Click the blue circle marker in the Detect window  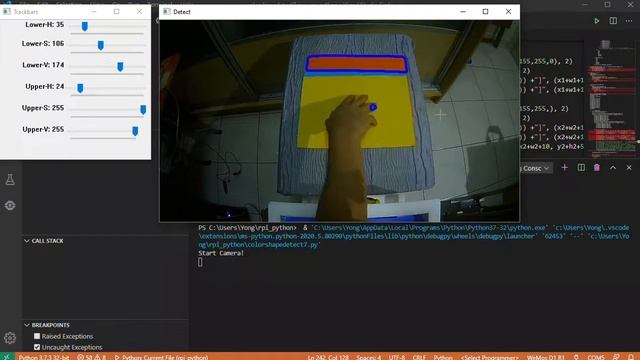click(x=373, y=107)
